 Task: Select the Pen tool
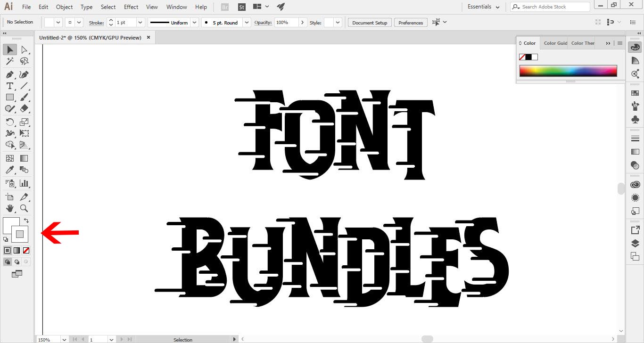point(10,74)
